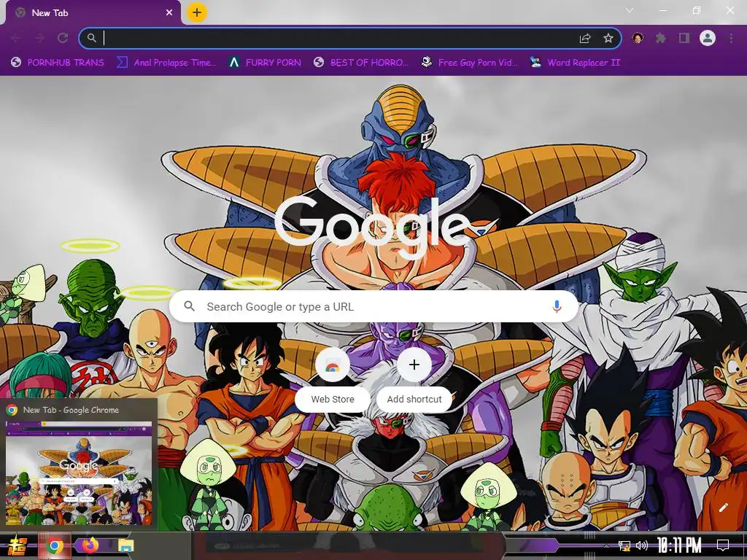The width and height of the screenshot is (747, 560).
Task: Click the BEST OF HORRO... bookmark globe icon
Action: (x=320, y=63)
